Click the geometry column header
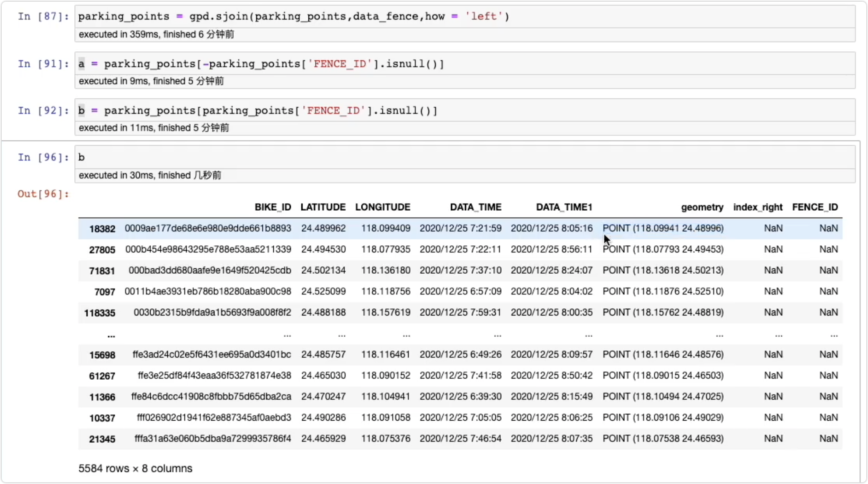This screenshot has height=484, width=868. point(702,207)
